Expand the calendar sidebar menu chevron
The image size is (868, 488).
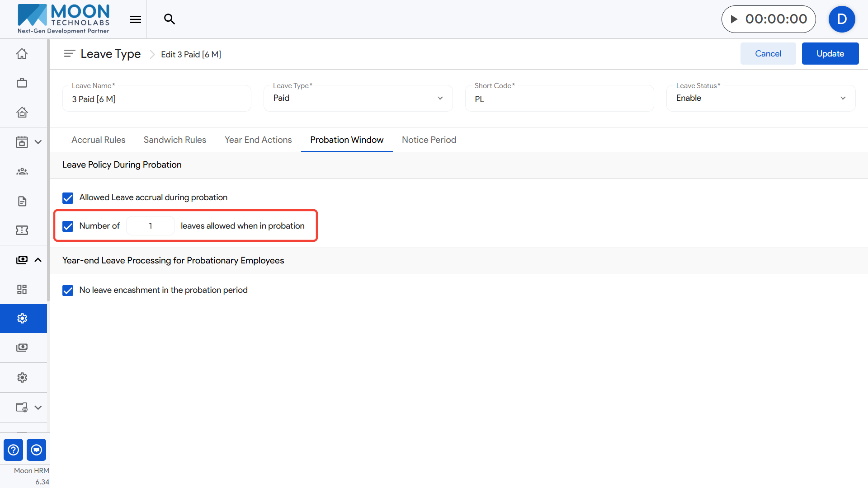point(38,142)
